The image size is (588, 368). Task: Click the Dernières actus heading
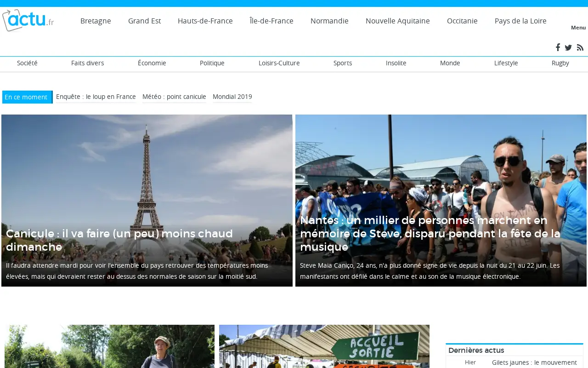pos(476,350)
